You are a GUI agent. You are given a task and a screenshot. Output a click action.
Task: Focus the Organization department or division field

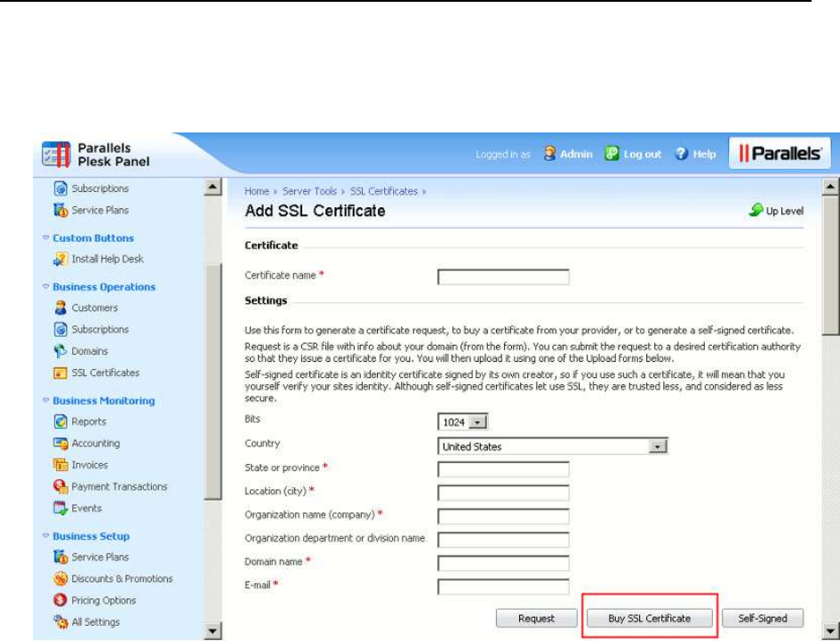point(503,540)
